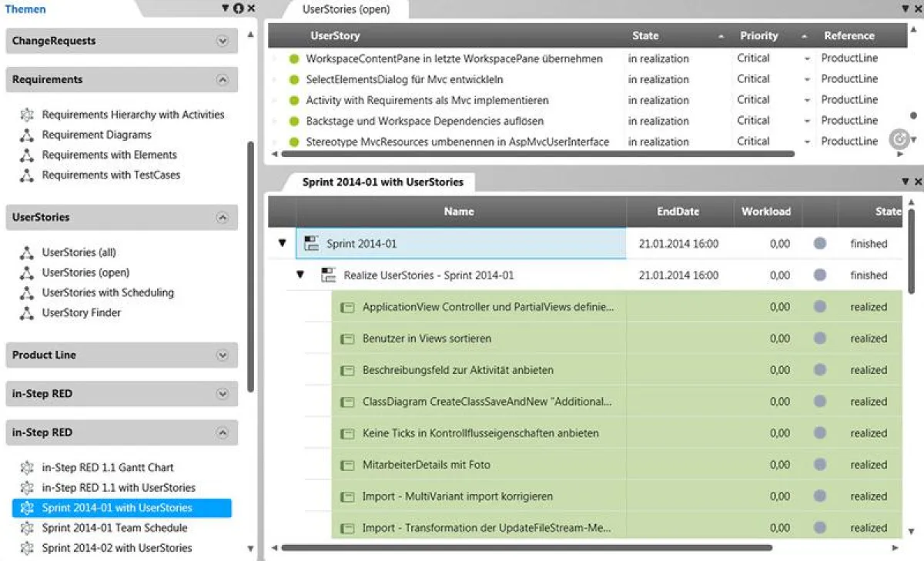Collapse the Sprint 2014-01 tree node
Viewport: 924px width, 561px height.
click(x=283, y=243)
